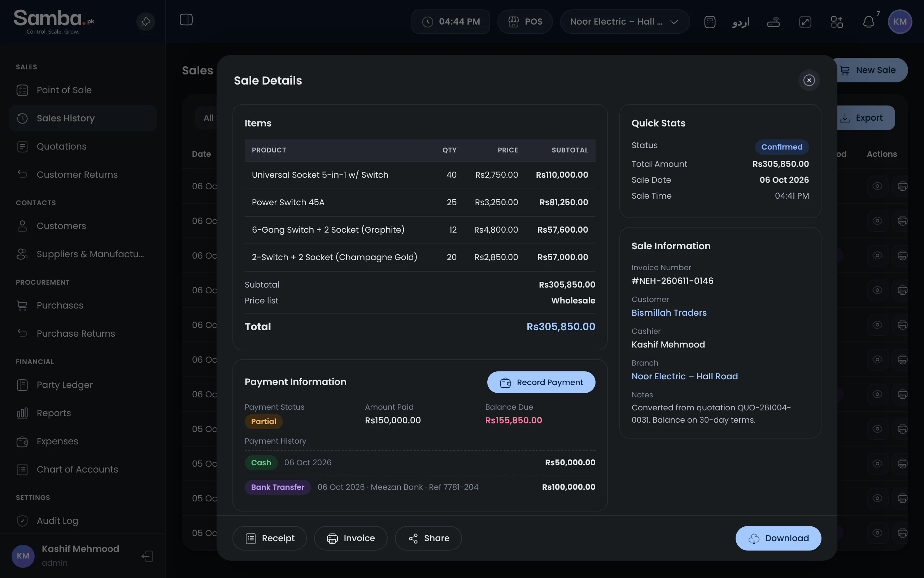This screenshot has height=578, width=924.
Task: Go to Purchases in sidebar
Action: [x=82, y=306]
